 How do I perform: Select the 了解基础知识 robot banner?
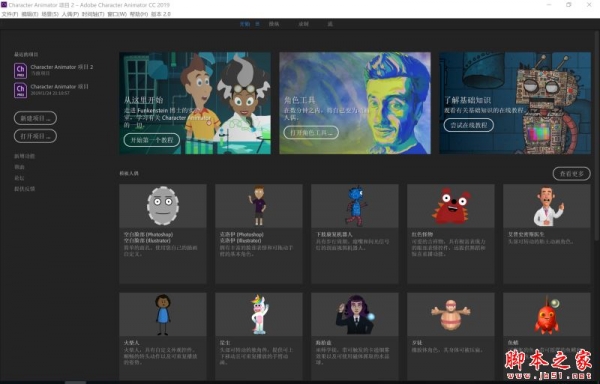coord(515,103)
